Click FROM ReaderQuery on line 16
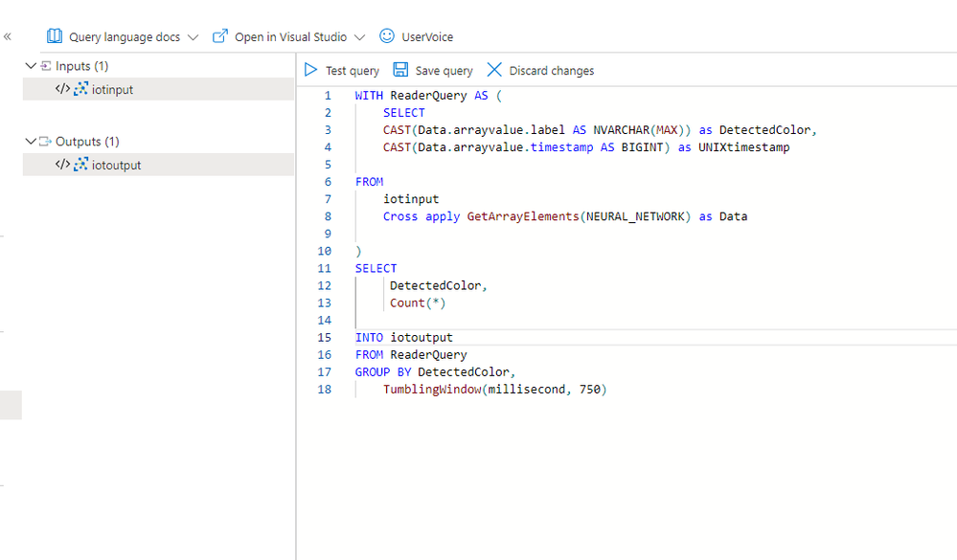This screenshot has width=957, height=560. (411, 354)
